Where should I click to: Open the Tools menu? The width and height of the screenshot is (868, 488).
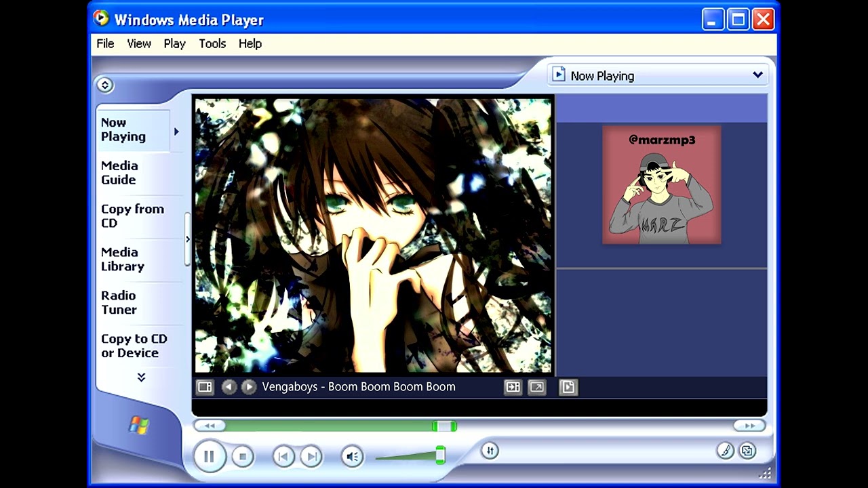pyautogui.click(x=212, y=43)
